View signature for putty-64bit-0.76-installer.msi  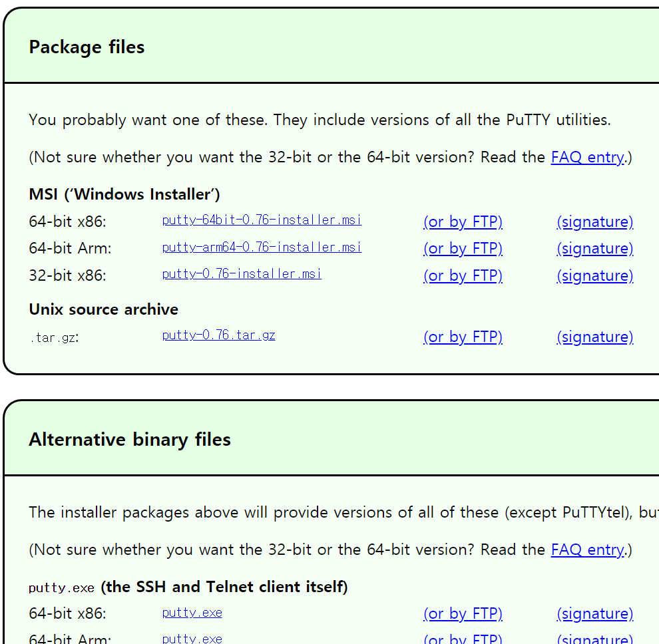coord(594,222)
